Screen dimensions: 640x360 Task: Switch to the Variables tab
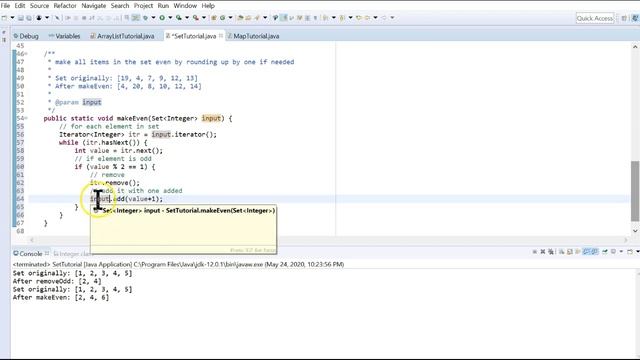64,36
